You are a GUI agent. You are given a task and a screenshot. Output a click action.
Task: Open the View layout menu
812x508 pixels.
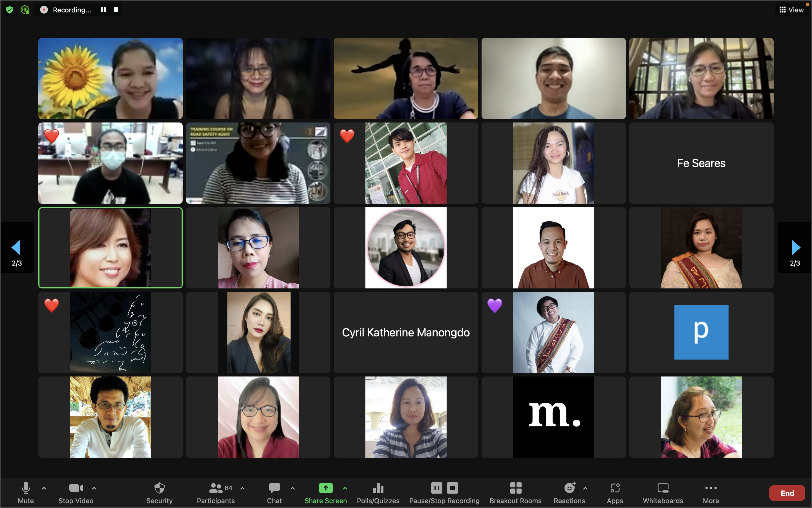click(x=791, y=10)
